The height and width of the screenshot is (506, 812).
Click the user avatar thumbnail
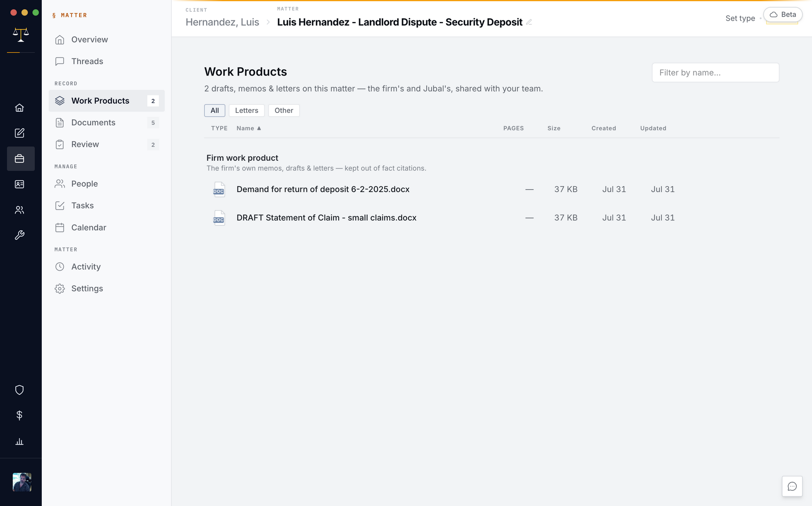pyautogui.click(x=22, y=482)
